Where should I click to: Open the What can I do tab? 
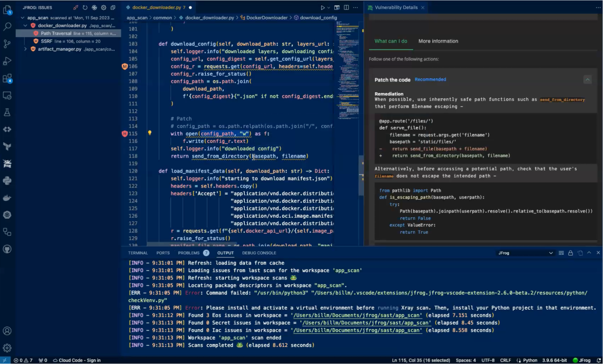pos(391,41)
